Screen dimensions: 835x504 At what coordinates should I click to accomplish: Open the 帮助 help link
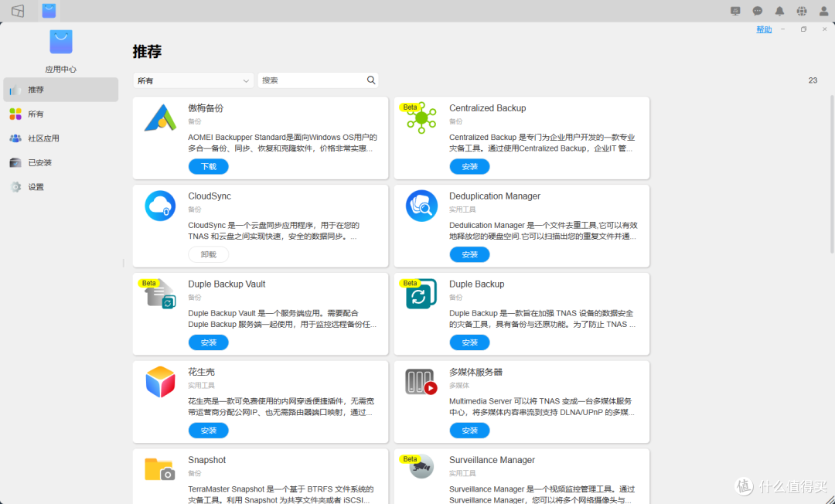[x=764, y=30]
